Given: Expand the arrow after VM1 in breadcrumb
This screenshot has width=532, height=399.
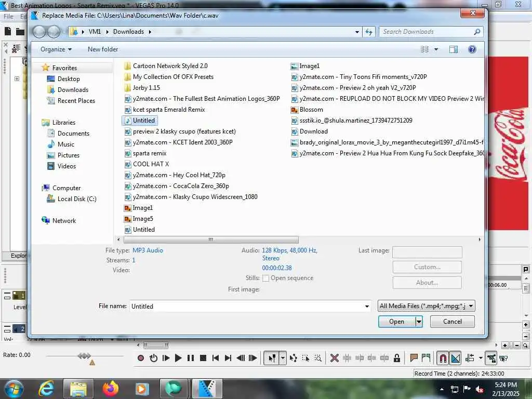Looking at the screenshot, I should pyautogui.click(x=107, y=32).
